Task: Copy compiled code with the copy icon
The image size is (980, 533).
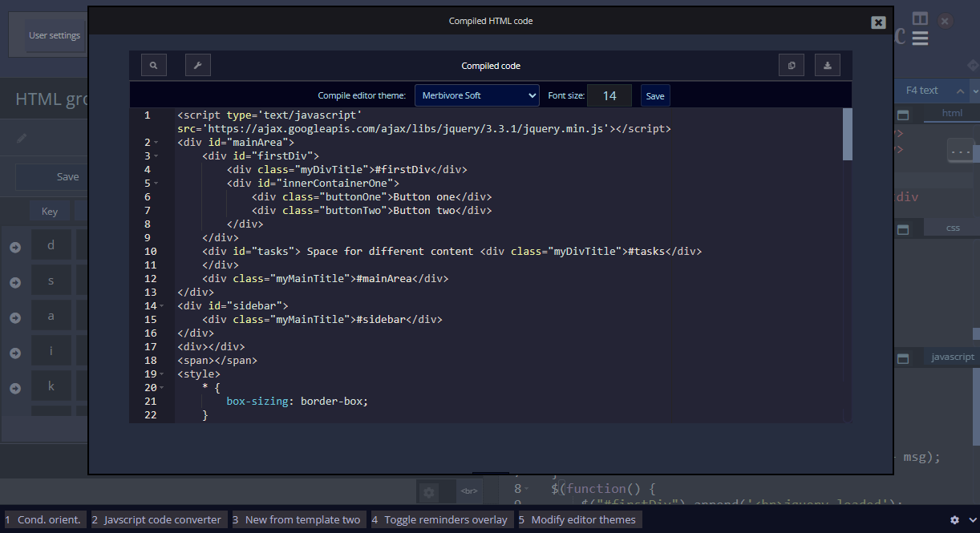Action: coord(792,66)
